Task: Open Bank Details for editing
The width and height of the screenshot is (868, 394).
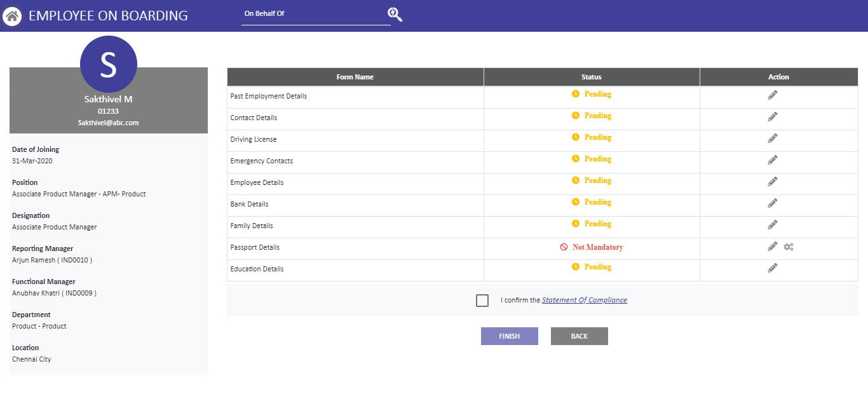Action: 772,203
